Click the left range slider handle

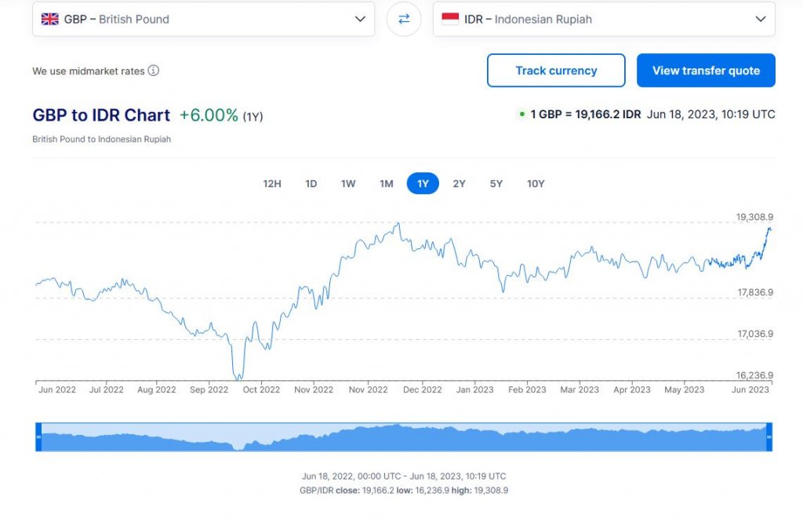(38, 436)
